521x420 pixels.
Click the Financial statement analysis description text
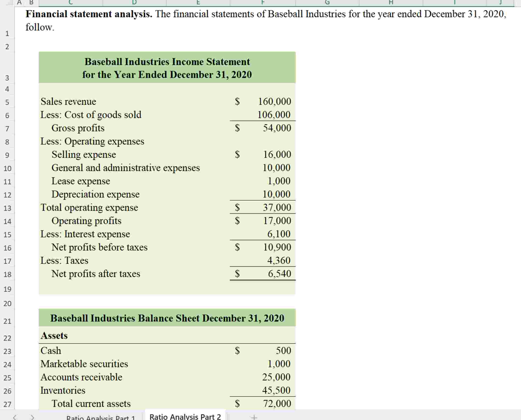pos(266,21)
